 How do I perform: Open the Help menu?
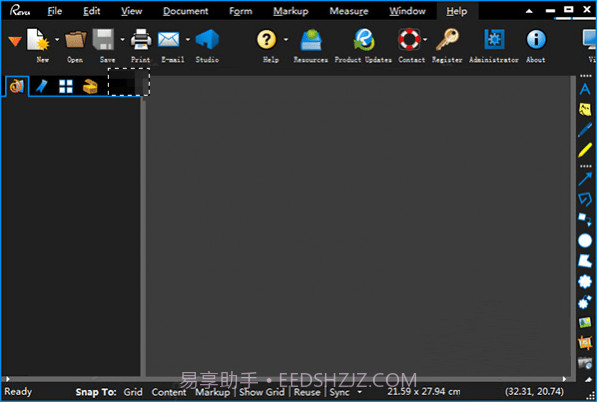coord(457,11)
